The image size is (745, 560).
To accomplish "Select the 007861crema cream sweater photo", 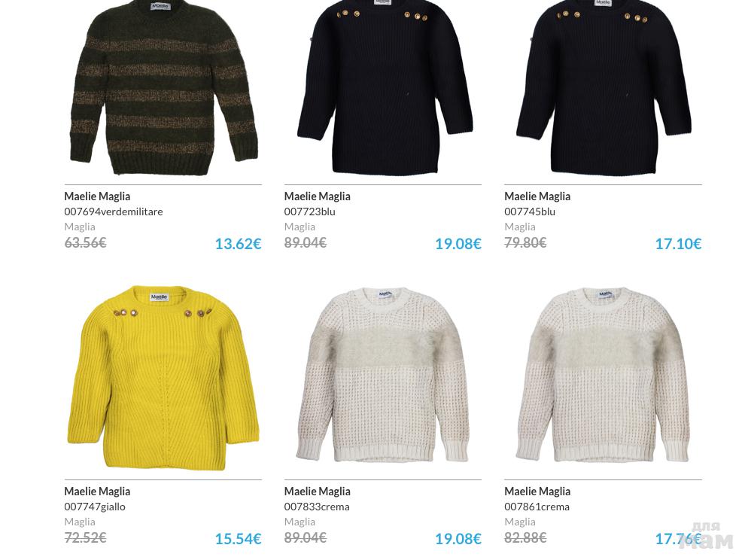I will [603, 374].
